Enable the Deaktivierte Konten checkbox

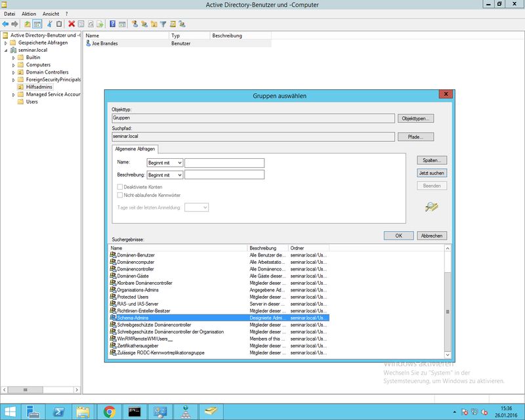(x=119, y=186)
